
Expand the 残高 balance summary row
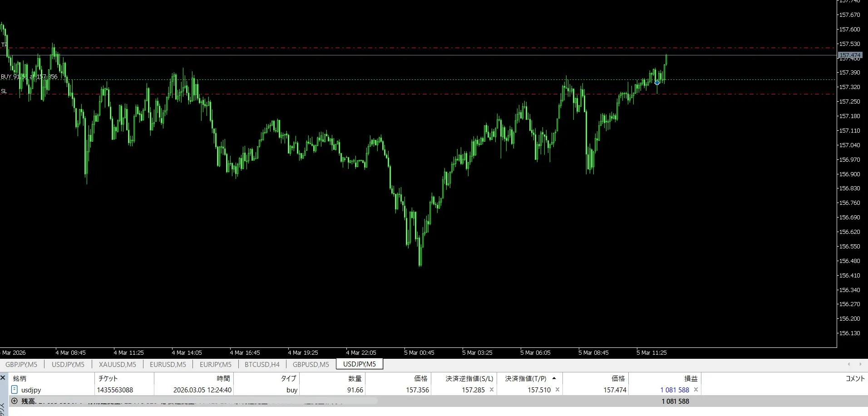(x=14, y=401)
